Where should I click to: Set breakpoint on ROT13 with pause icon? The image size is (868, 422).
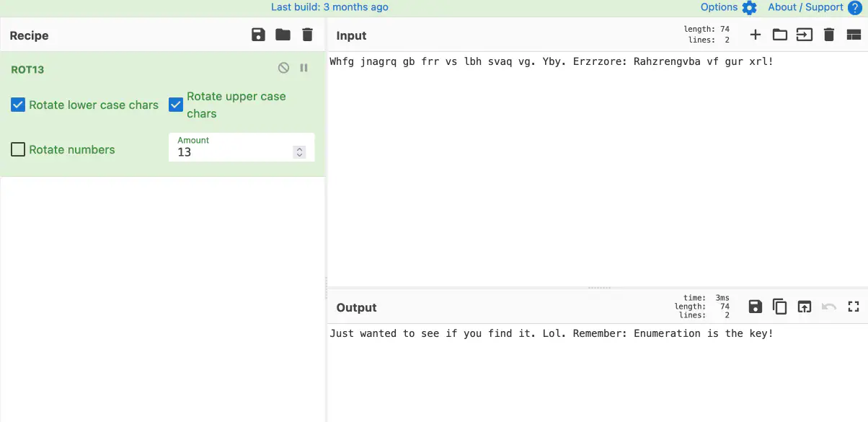tap(304, 68)
